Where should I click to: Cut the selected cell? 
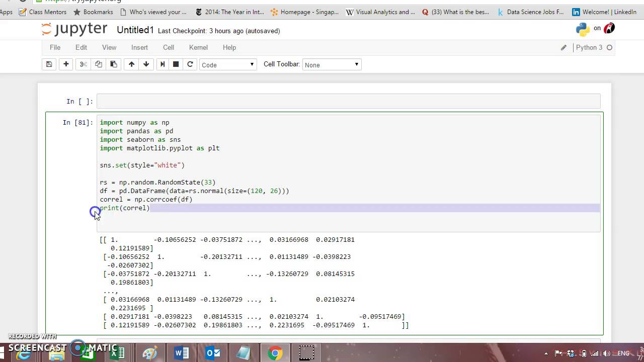click(84, 64)
